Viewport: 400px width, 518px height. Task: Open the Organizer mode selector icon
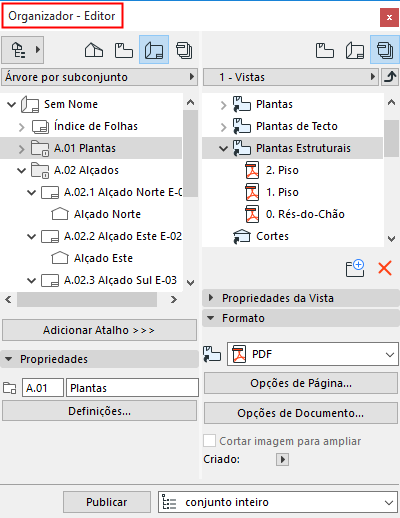(22, 50)
